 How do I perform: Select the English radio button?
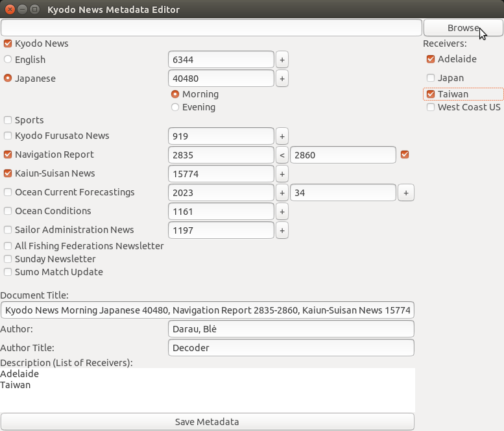(8, 59)
